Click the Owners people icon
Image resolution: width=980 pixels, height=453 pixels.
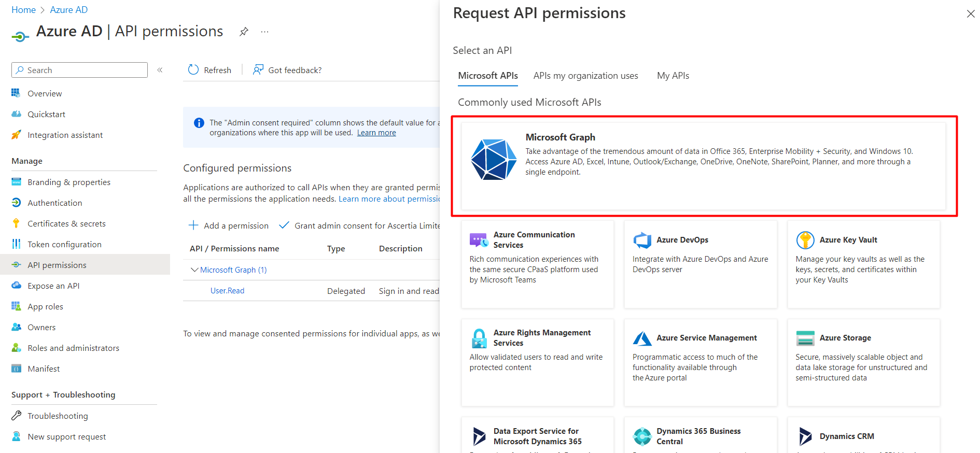coord(16,327)
